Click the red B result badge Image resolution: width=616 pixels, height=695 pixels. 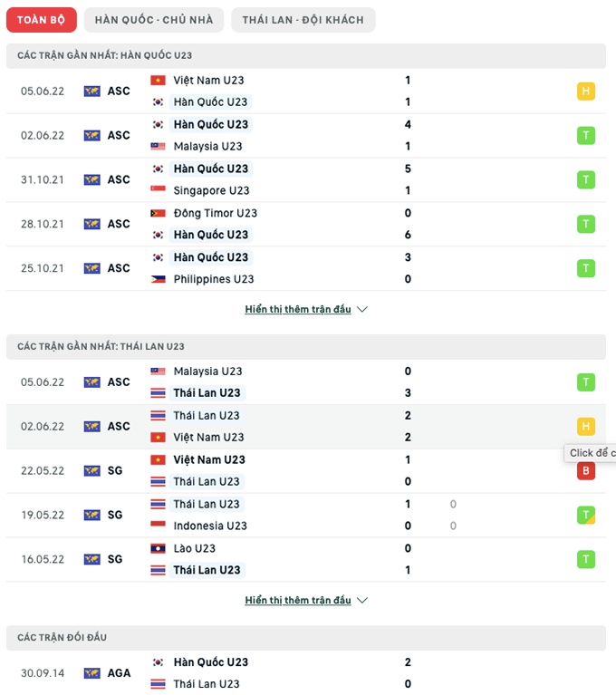click(586, 470)
